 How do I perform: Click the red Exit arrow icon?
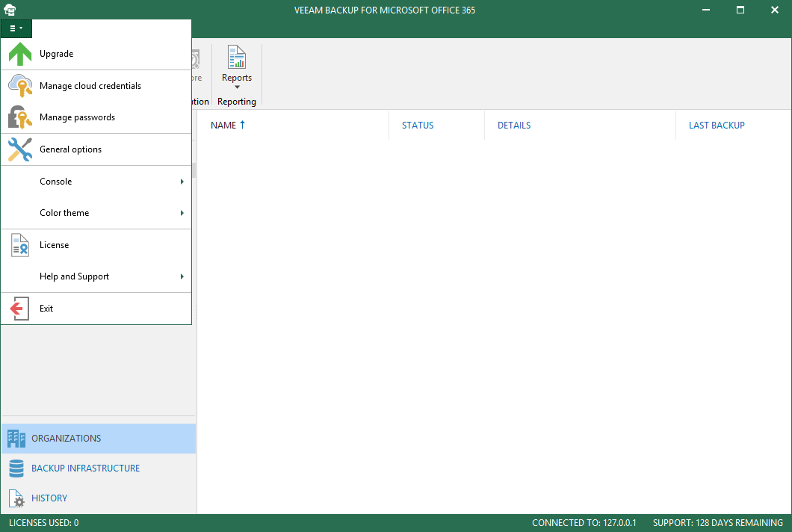click(19, 308)
